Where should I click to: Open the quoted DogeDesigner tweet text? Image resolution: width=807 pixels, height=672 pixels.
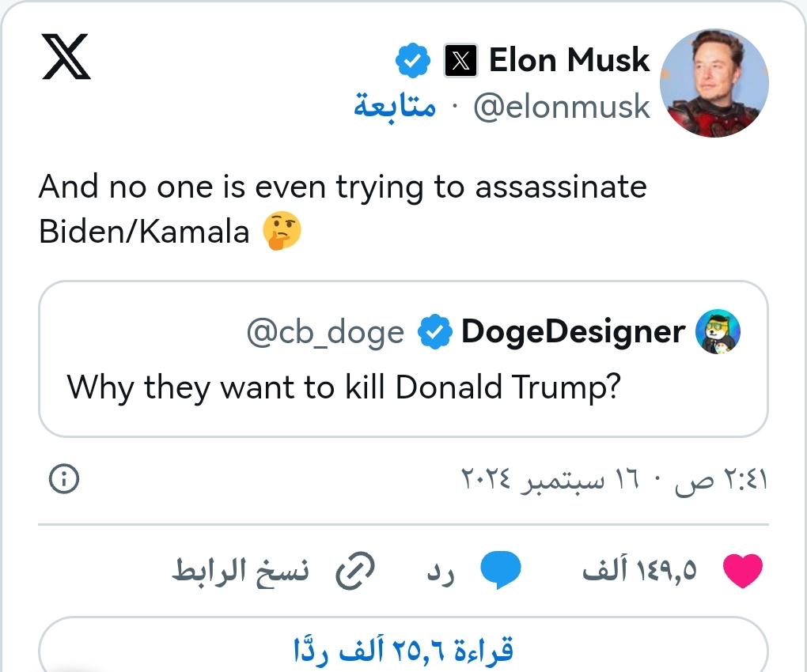(x=342, y=387)
